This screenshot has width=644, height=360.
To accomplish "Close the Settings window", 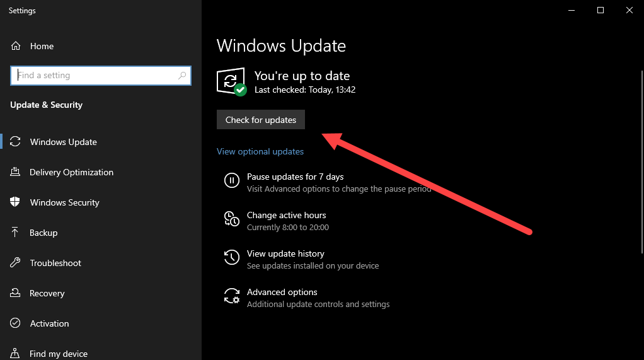I will point(630,10).
